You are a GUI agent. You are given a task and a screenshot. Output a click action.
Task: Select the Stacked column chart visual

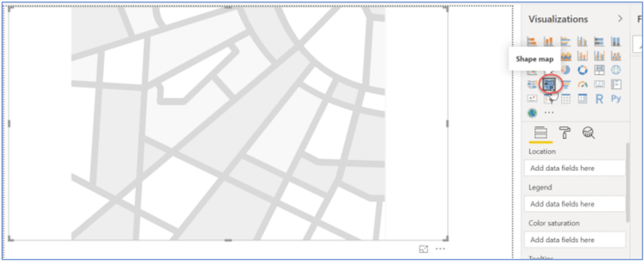(x=549, y=41)
